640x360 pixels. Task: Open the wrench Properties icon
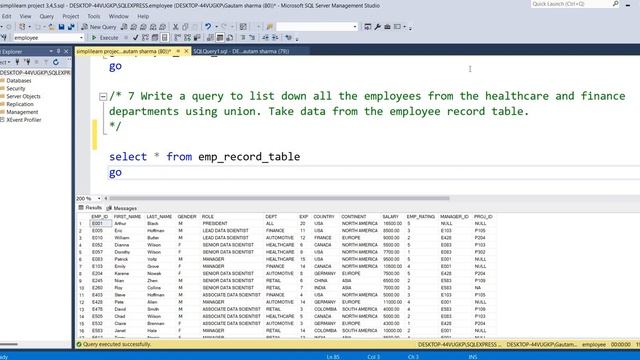tap(378, 27)
